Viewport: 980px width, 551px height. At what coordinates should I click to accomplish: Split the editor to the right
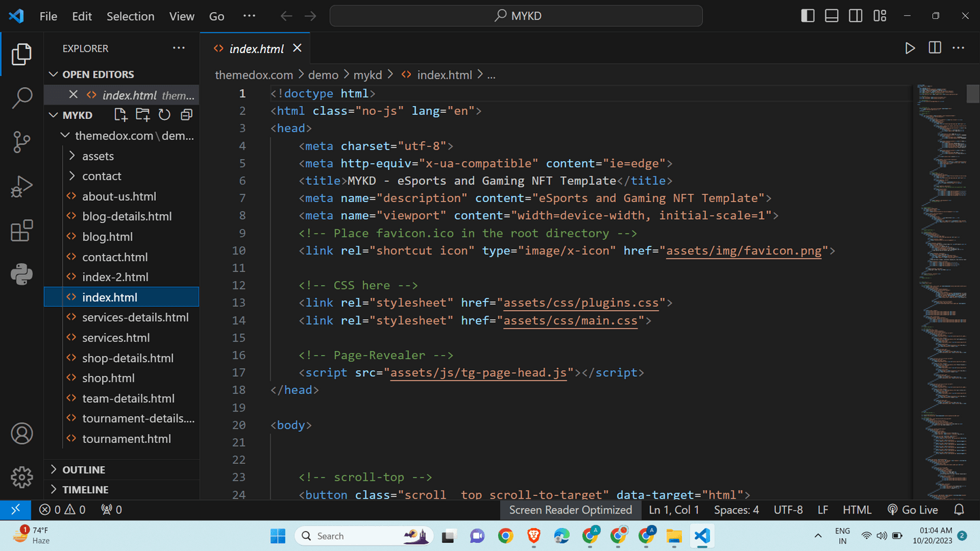tap(935, 48)
